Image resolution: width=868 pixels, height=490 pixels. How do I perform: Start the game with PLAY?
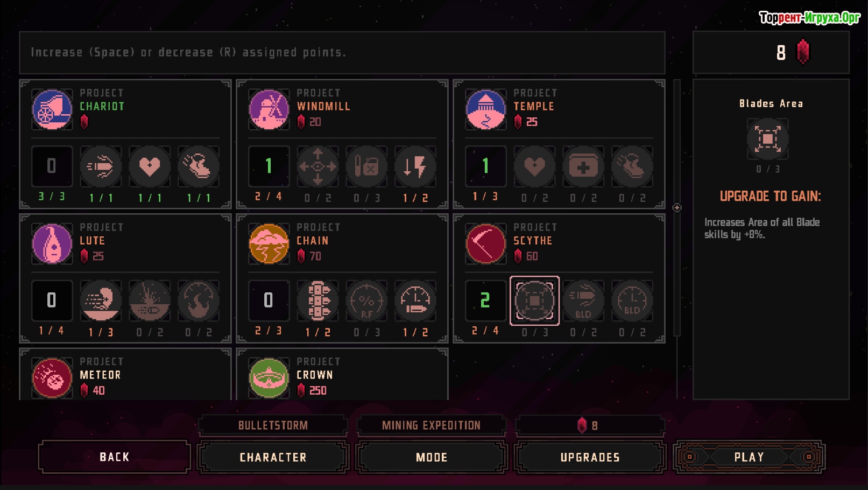(749, 457)
